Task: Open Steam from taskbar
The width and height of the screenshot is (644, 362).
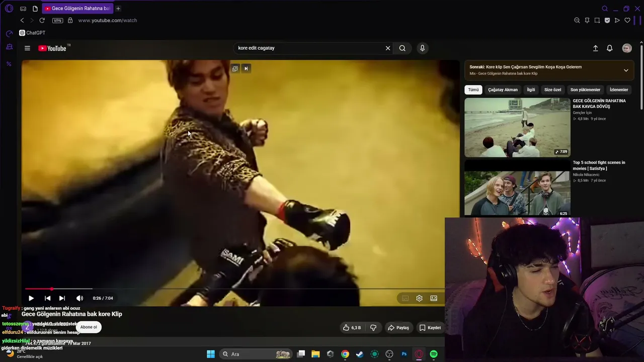Action: (360, 354)
